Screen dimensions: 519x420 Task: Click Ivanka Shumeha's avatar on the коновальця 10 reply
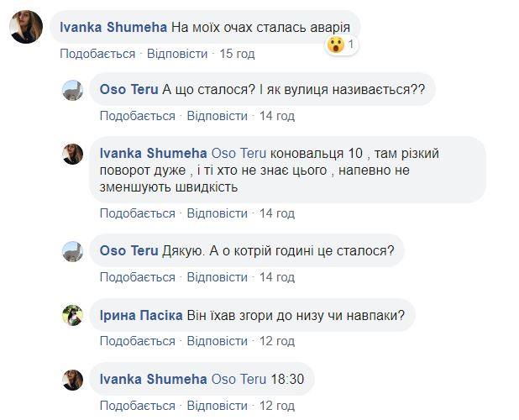[x=72, y=154]
